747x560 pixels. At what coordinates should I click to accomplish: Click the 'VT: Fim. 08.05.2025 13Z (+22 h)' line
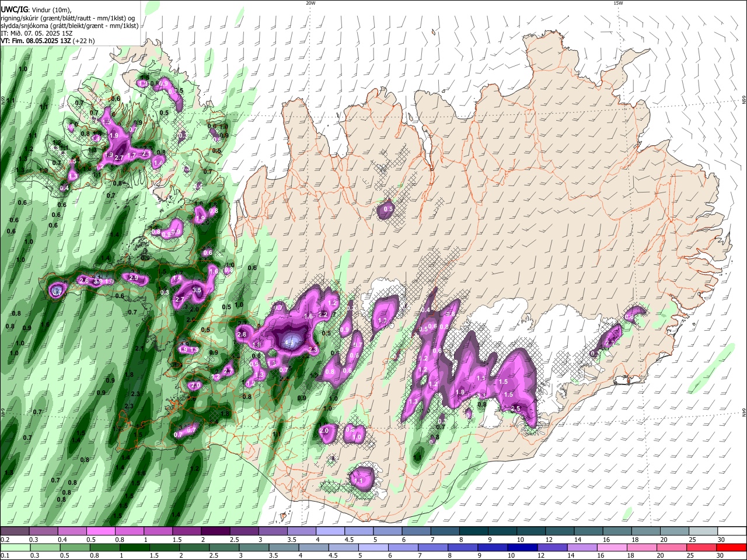[47, 41]
